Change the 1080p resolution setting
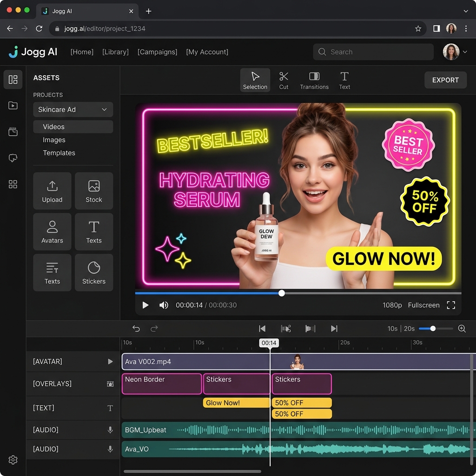Screen dimensions: 476x476 (392, 305)
